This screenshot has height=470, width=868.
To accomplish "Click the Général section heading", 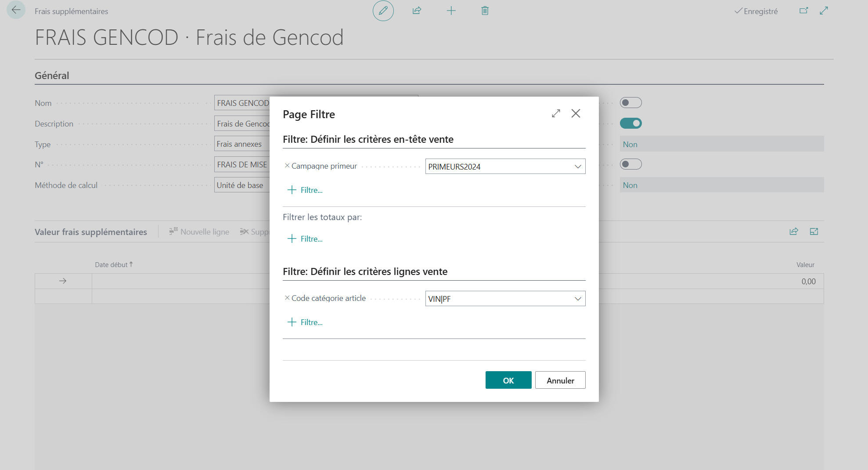I will pos(52,76).
